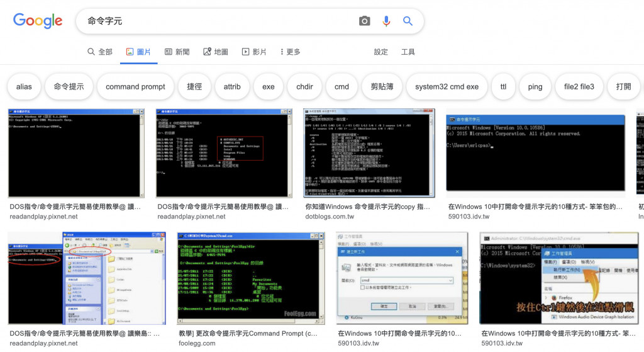644x352 pixels.
Task: Open readandplay.pixnet.net under first thumbnail
Action: pos(43,217)
